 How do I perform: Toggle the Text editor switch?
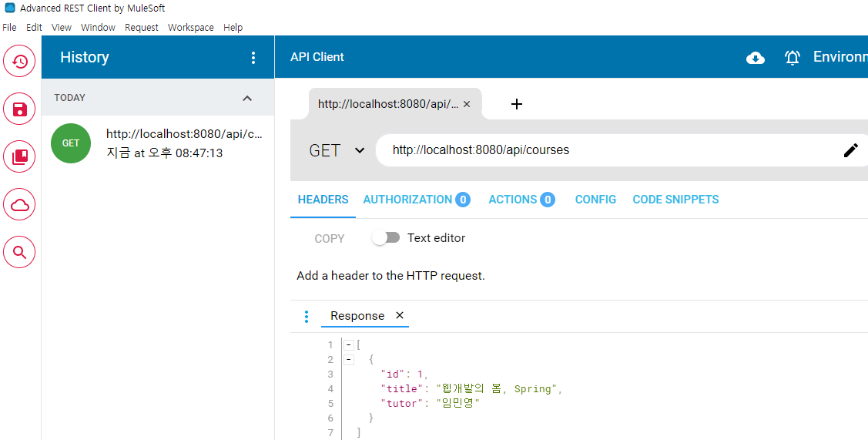pyautogui.click(x=386, y=238)
